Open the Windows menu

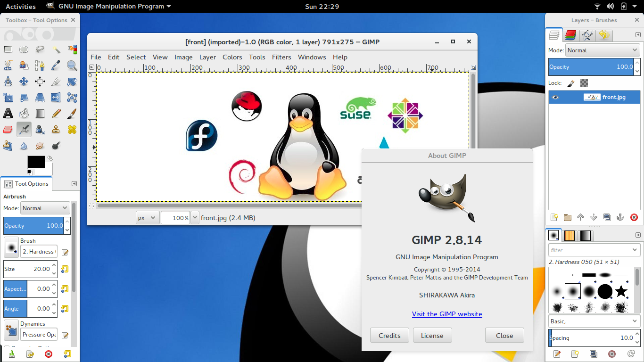pos(312,57)
